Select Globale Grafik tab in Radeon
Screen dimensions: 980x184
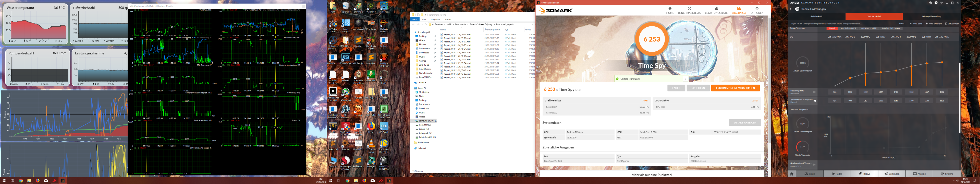pos(816,16)
